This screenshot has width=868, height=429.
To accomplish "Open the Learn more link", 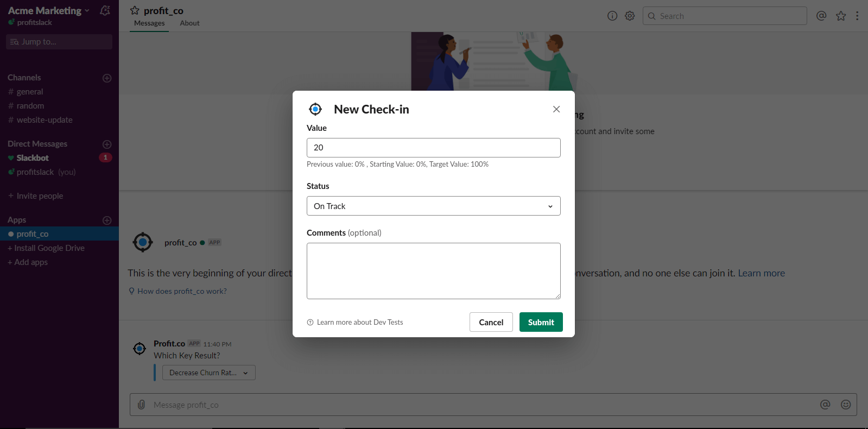I will (761, 273).
